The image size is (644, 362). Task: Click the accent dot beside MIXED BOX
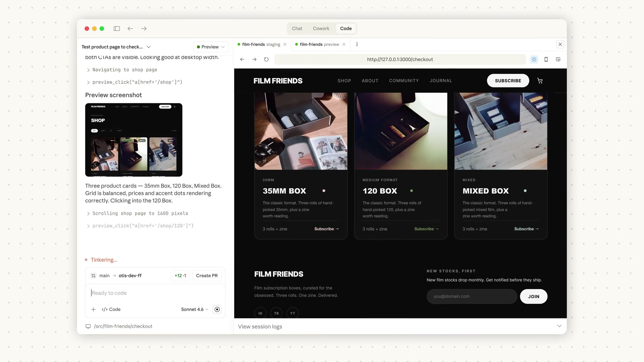525,191
